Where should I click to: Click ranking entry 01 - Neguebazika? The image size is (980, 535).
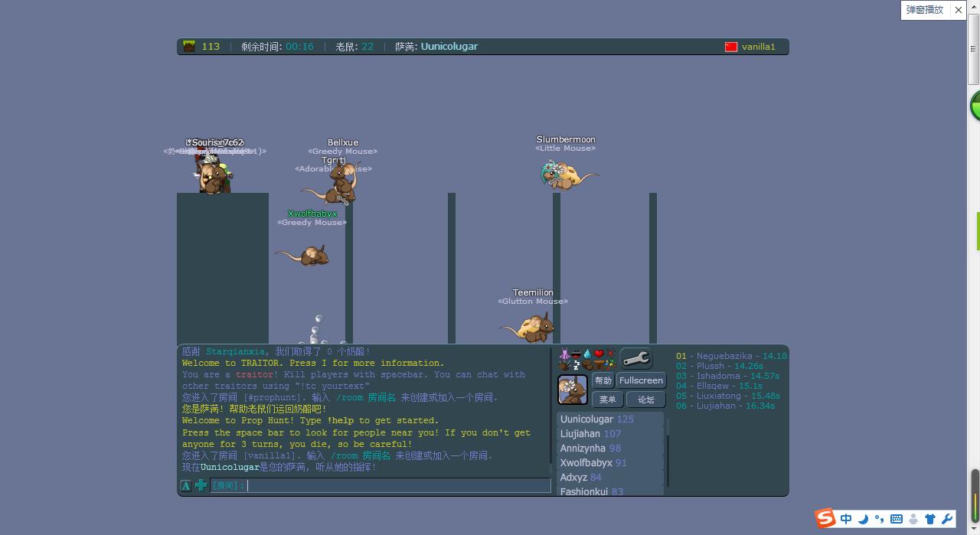click(731, 356)
